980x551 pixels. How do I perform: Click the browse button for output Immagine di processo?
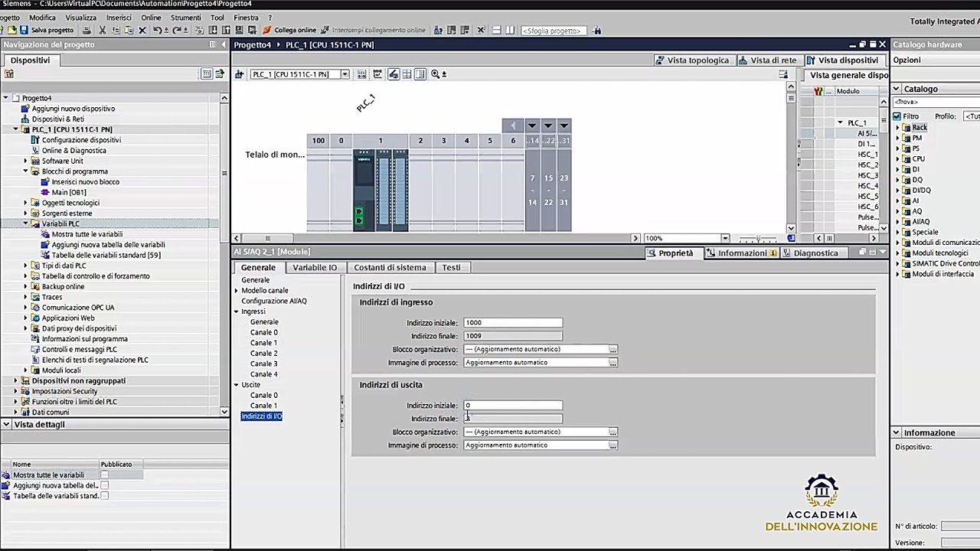(x=613, y=445)
